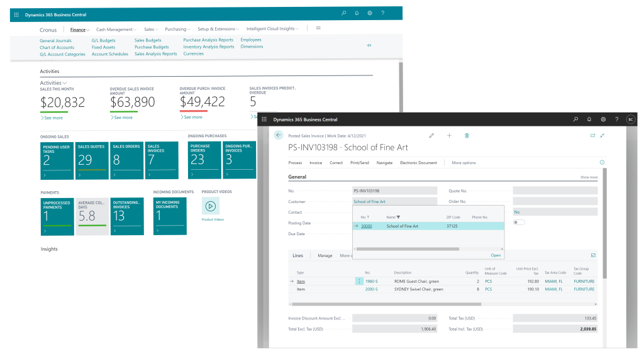The image size is (644, 359).
Task: Click Show more in General section
Action: point(589,177)
